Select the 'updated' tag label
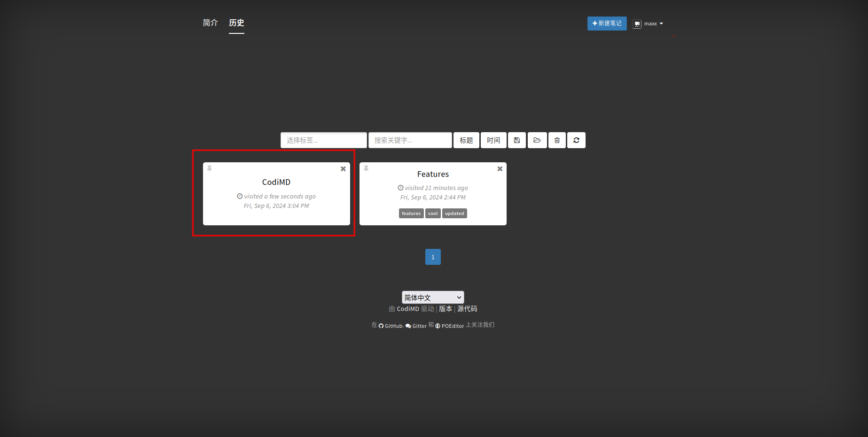868x437 pixels. [454, 214]
